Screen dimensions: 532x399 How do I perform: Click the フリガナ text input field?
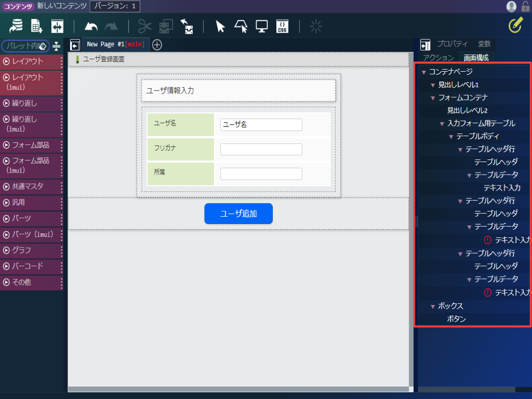pyautogui.click(x=261, y=149)
